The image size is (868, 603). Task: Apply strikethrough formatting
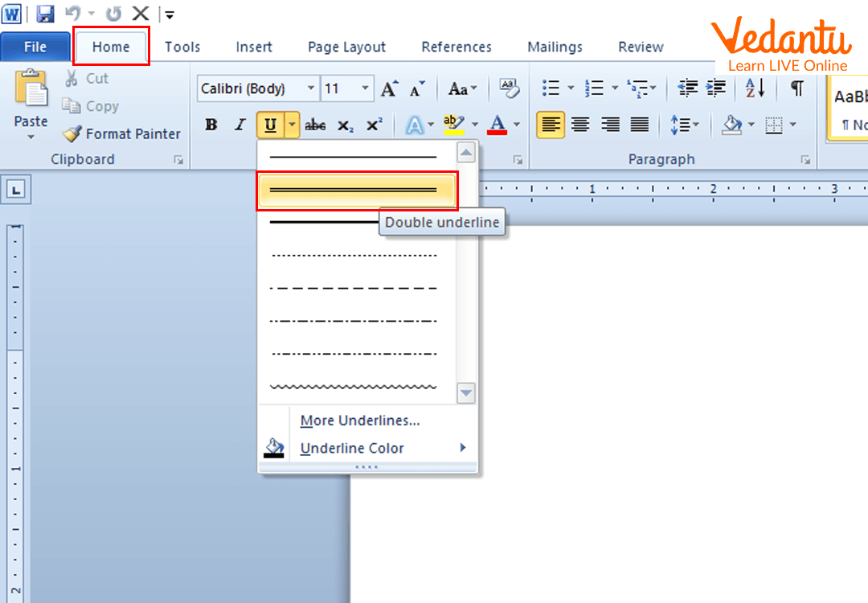point(315,125)
